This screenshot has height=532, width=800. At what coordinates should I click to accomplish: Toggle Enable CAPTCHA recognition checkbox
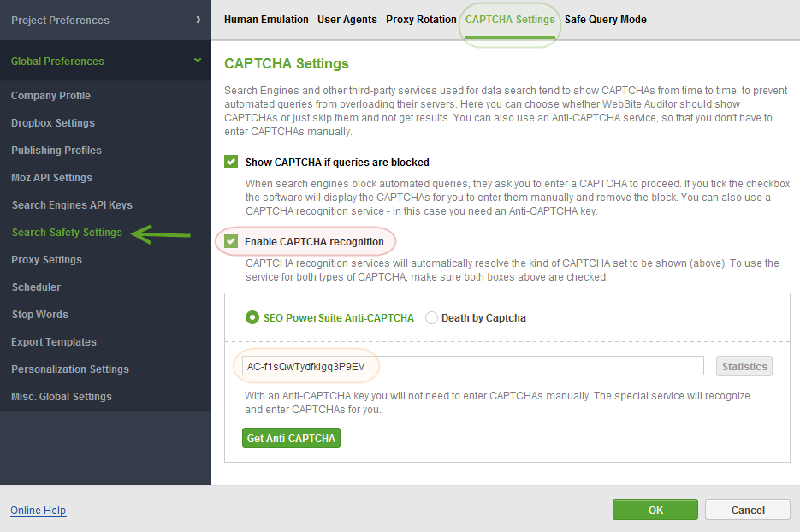pos(231,241)
